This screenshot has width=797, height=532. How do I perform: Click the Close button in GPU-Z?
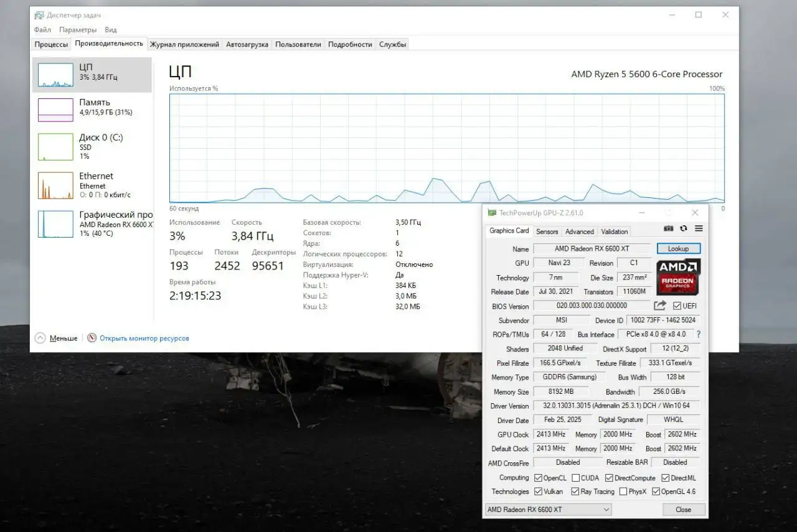[682, 510]
